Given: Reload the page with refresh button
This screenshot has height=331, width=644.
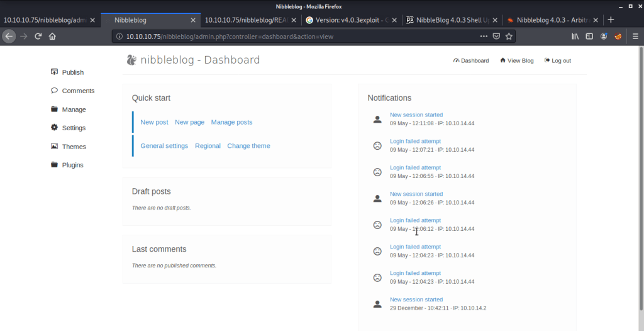Looking at the screenshot, I should click(38, 36).
